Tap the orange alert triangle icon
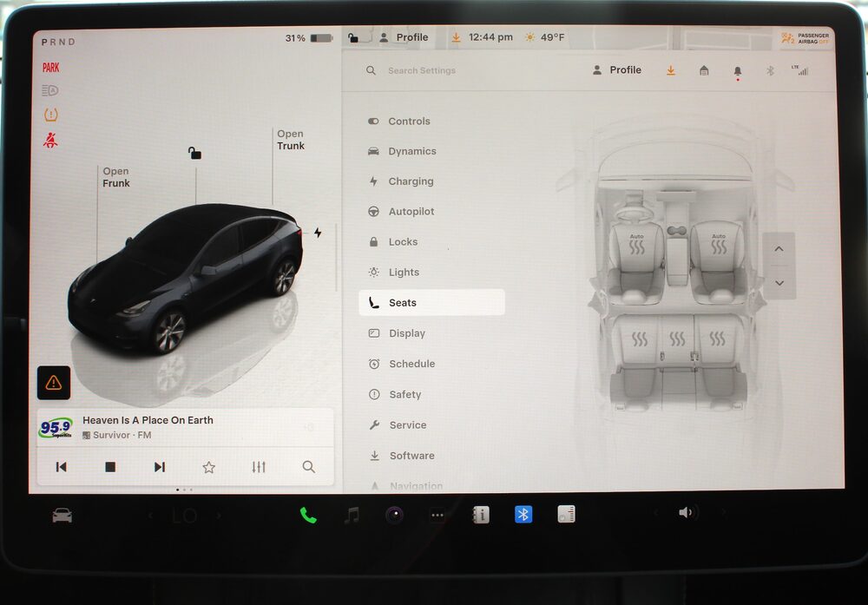This screenshot has width=868, height=605. 54,382
